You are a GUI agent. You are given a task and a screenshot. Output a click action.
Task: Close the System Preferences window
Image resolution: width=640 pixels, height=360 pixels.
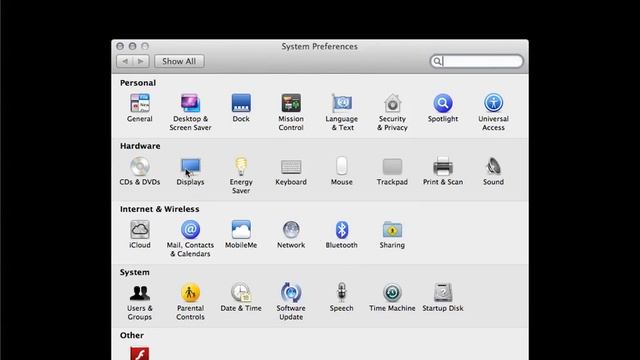click(120, 46)
